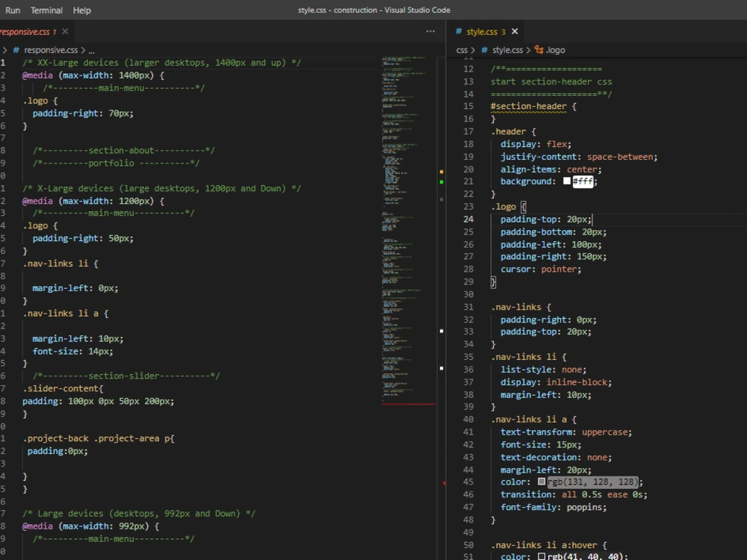Viewport: 747px width, 560px height.
Task: Click 'start section-header css' comment
Action: (x=551, y=81)
